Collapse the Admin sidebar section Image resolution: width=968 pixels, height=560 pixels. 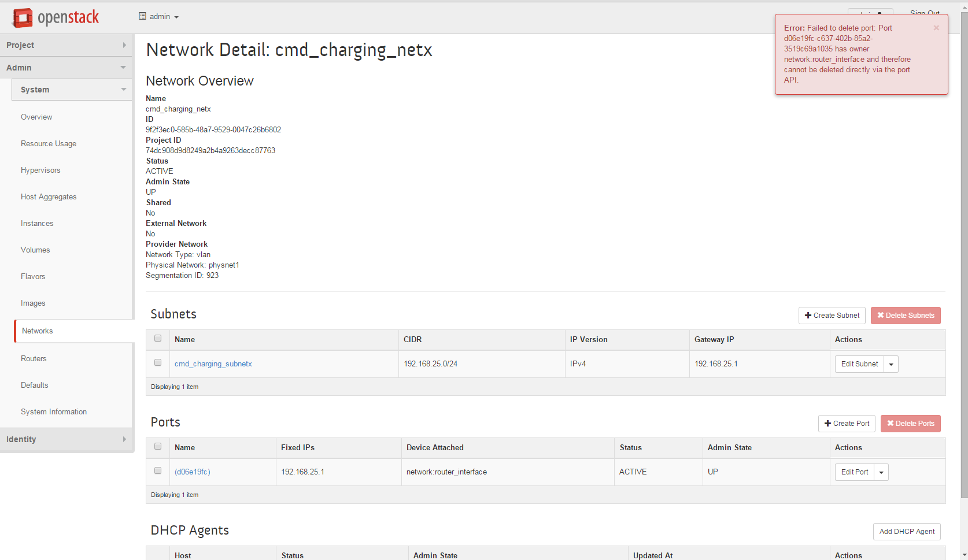(x=66, y=68)
